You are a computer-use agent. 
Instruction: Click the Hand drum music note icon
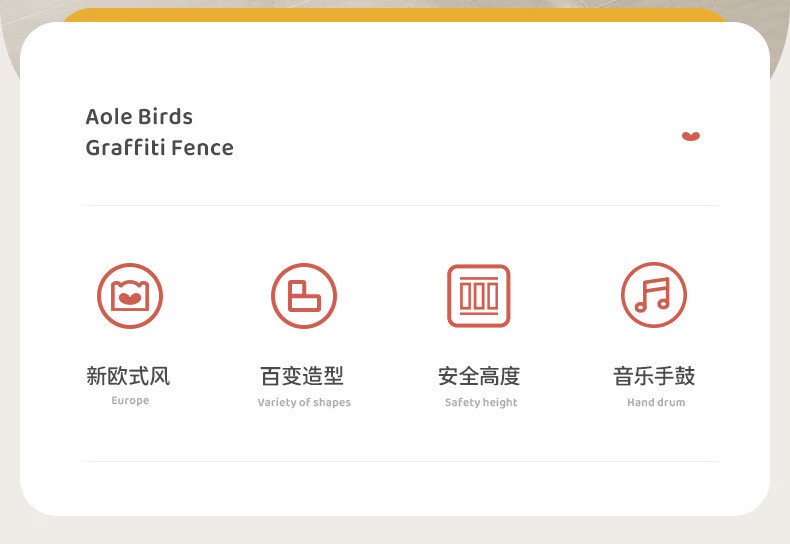pyautogui.click(x=654, y=295)
